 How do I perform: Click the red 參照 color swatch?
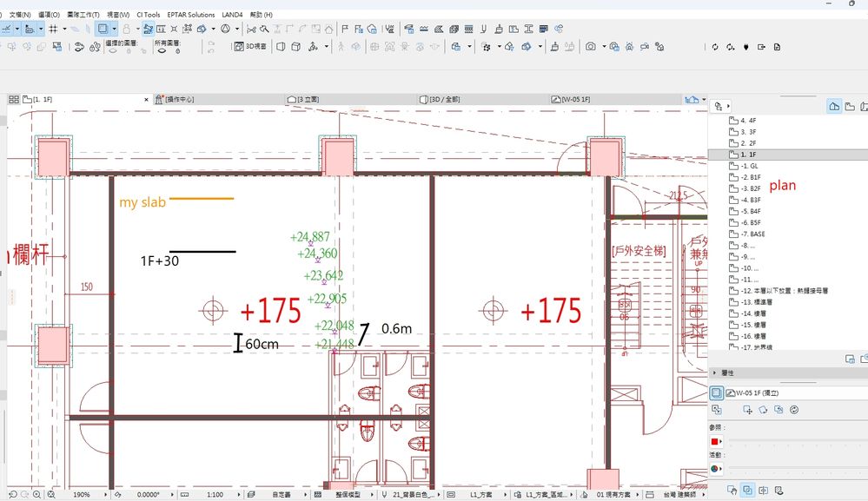[x=715, y=441]
